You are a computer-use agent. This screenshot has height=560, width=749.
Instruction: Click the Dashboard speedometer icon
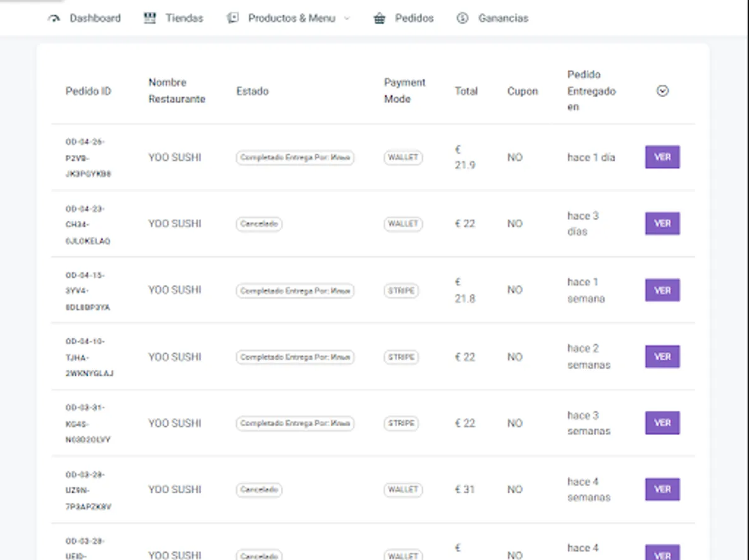click(54, 19)
